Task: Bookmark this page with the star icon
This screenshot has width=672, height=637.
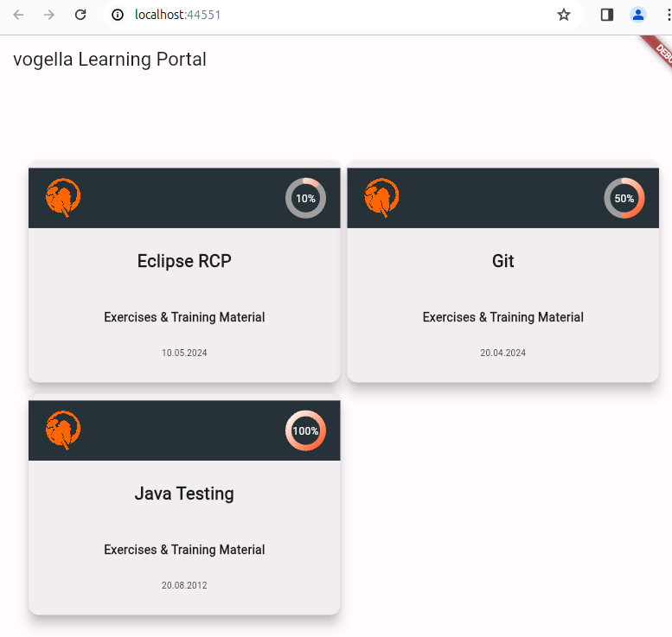Action: tap(564, 15)
